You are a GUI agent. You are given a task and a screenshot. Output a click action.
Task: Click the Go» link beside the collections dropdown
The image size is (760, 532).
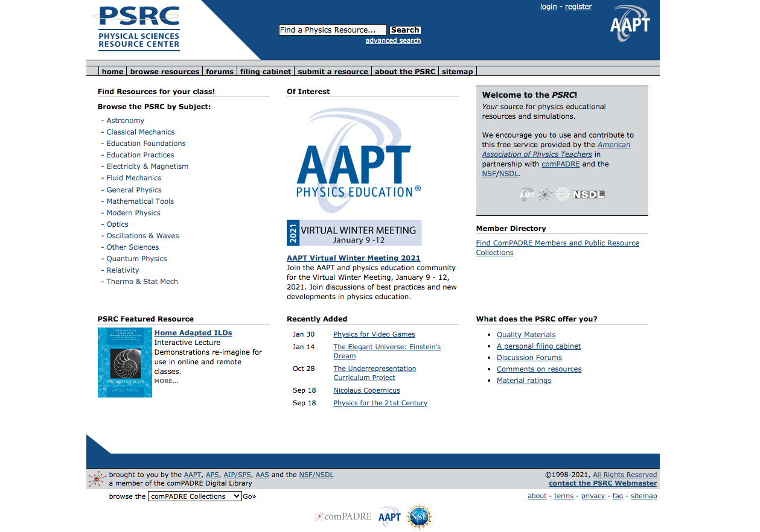[x=249, y=496]
